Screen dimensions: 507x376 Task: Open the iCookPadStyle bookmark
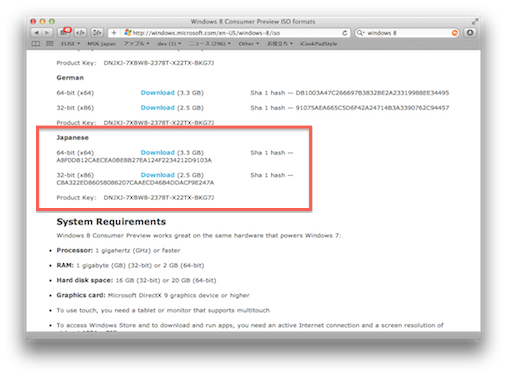318,44
